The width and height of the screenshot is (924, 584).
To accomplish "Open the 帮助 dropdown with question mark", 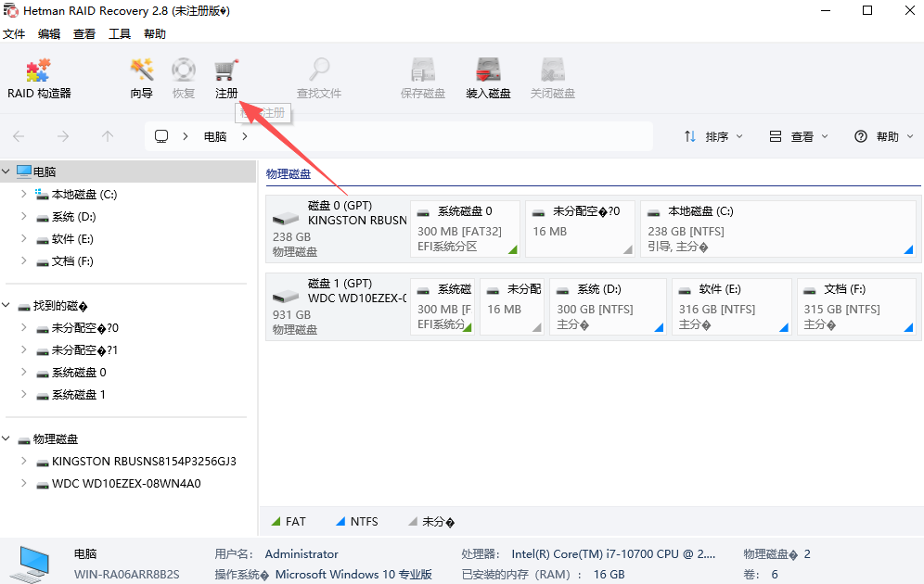I will (884, 136).
